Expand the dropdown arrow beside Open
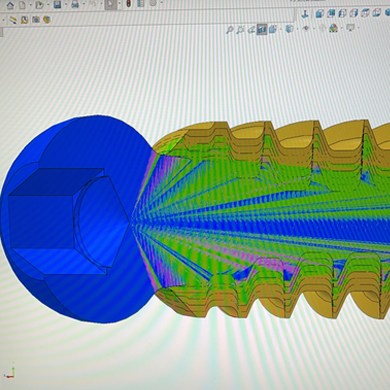The height and width of the screenshot is (390, 390). (x=48, y=4)
